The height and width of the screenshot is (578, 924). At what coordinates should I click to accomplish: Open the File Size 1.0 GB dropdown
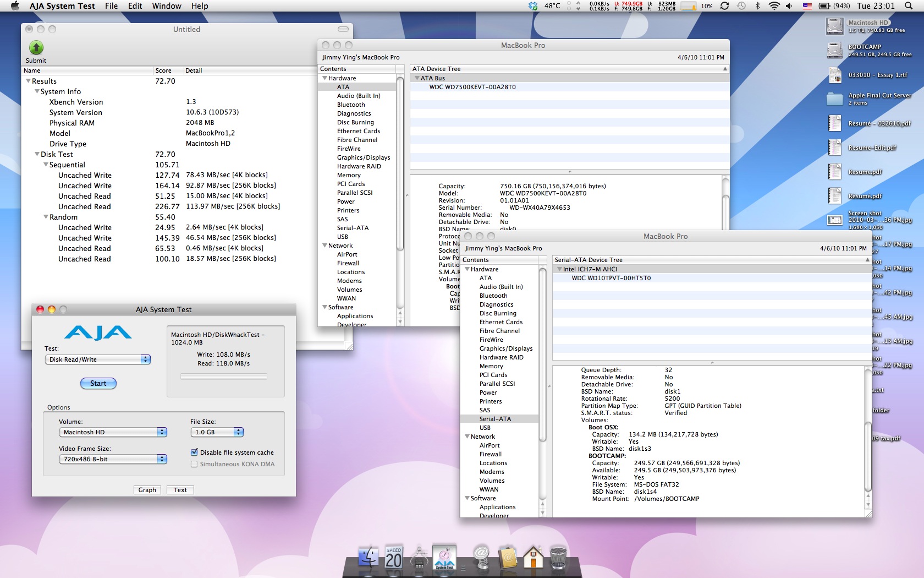tap(217, 432)
